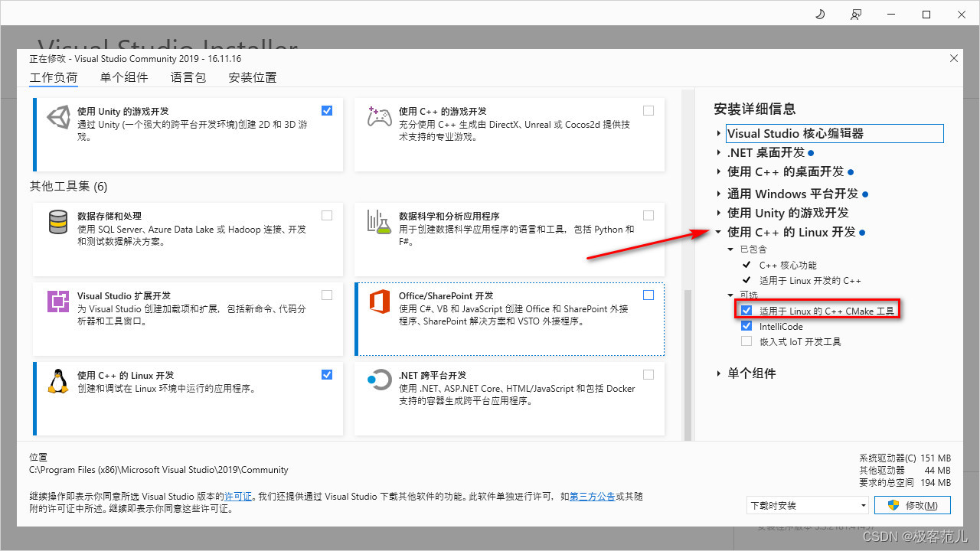Click the data science chart icon

[380, 222]
